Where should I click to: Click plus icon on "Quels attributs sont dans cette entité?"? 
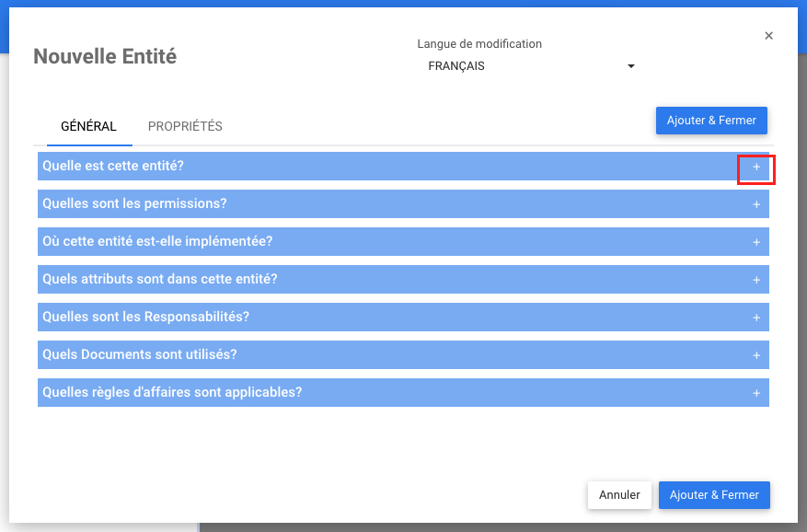(x=756, y=280)
